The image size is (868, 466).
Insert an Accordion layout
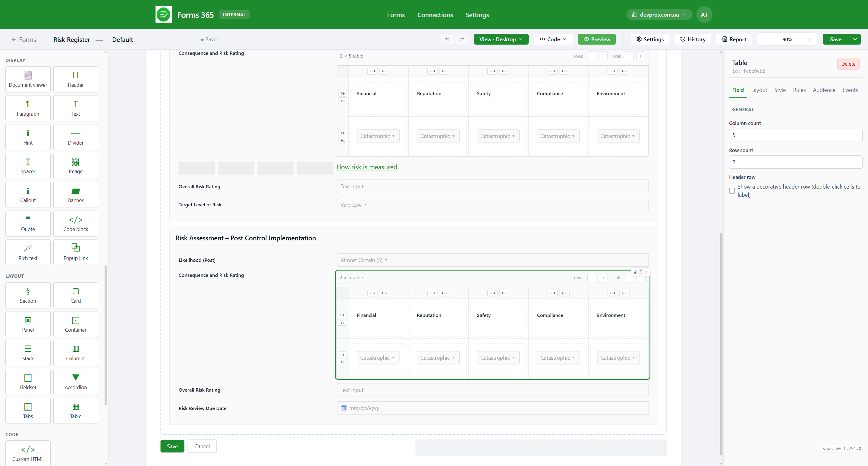75,382
